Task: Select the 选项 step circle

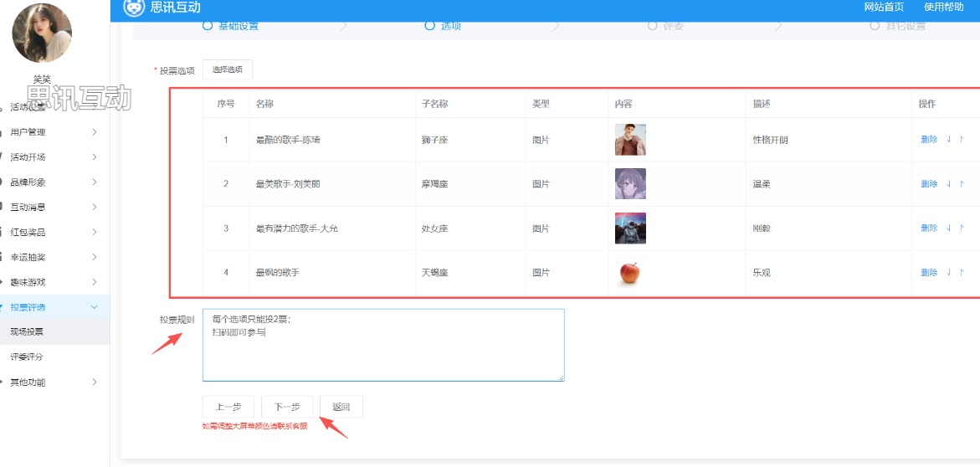Action: (430, 26)
